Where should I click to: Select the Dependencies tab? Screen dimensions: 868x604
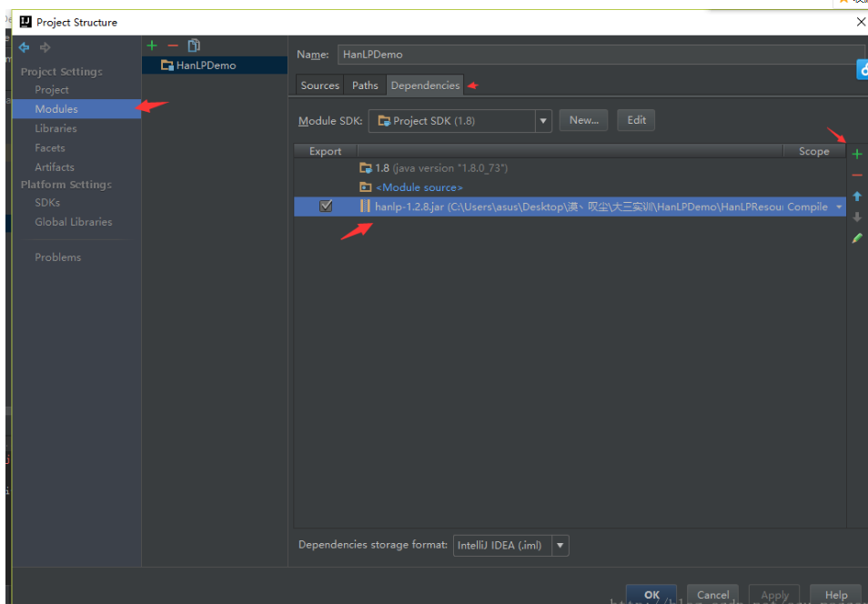(425, 86)
